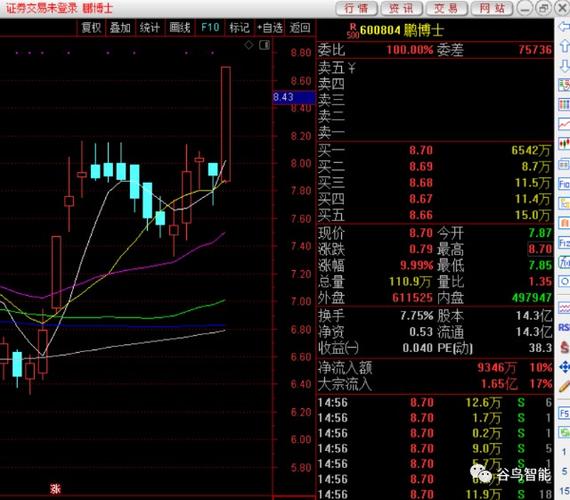Click the 买二 price 8.69

(421, 167)
